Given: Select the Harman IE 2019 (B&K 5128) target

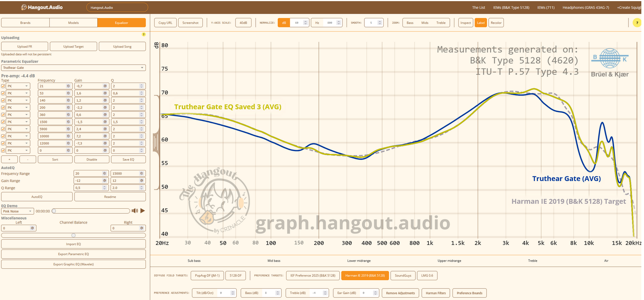Looking at the screenshot, I should click(365, 276).
